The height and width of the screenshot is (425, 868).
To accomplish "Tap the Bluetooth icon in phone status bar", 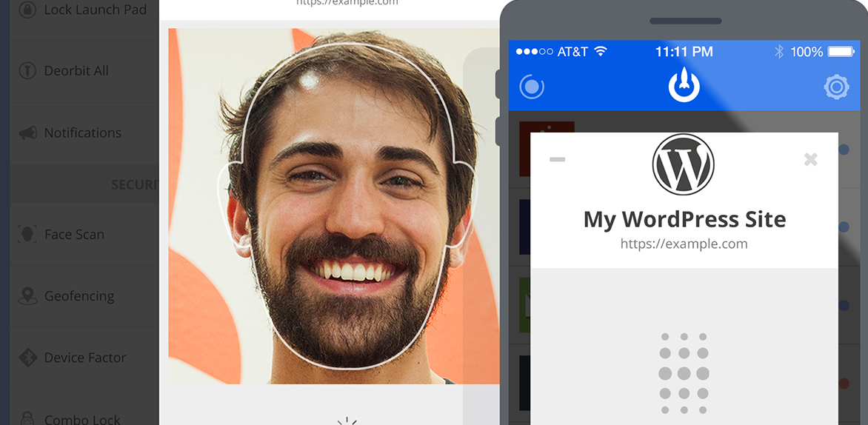I will pos(779,52).
